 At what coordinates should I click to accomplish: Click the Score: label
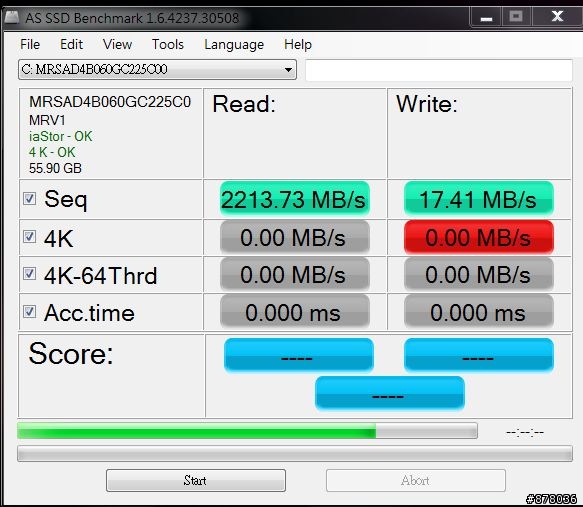tap(71, 353)
